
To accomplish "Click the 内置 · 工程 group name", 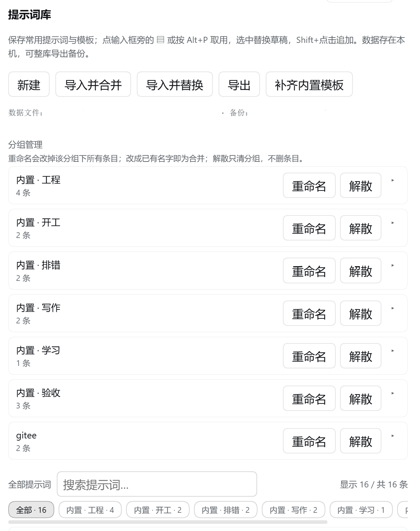I will [x=38, y=180].
